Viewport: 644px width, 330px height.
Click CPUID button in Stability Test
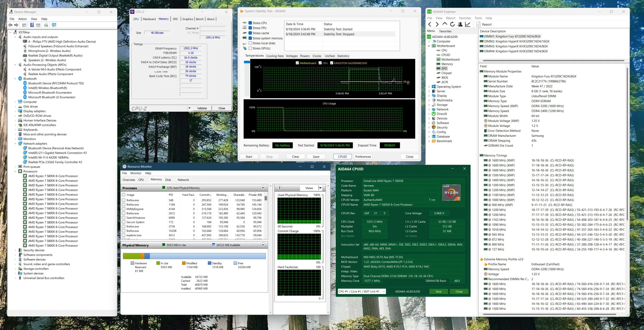point(342,157)
